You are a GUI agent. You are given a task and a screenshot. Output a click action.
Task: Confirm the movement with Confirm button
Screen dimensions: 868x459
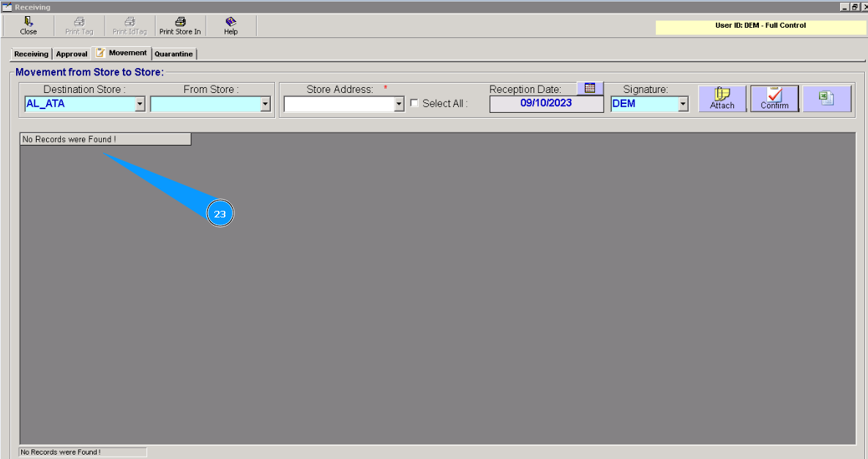pyautogui.click(x=774, y=99)
